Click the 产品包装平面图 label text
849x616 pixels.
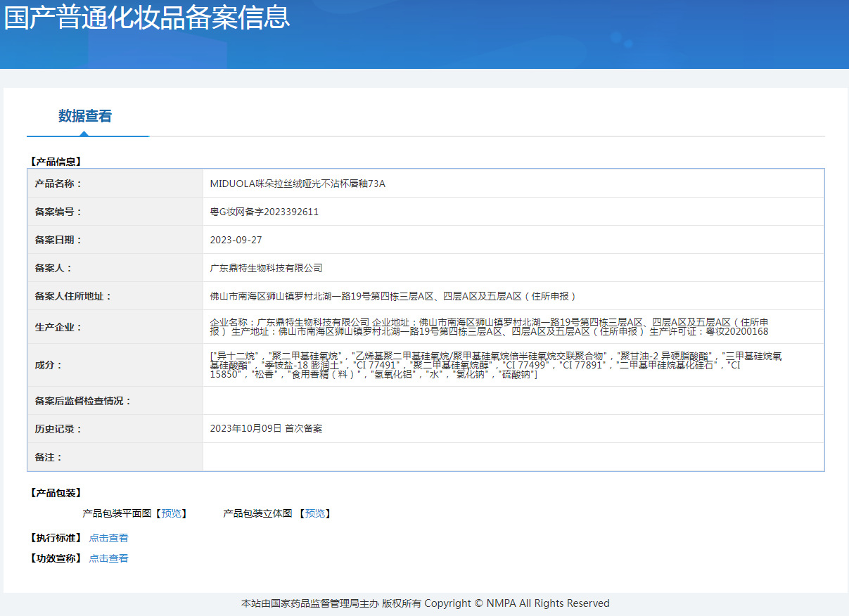click(117, 513)
